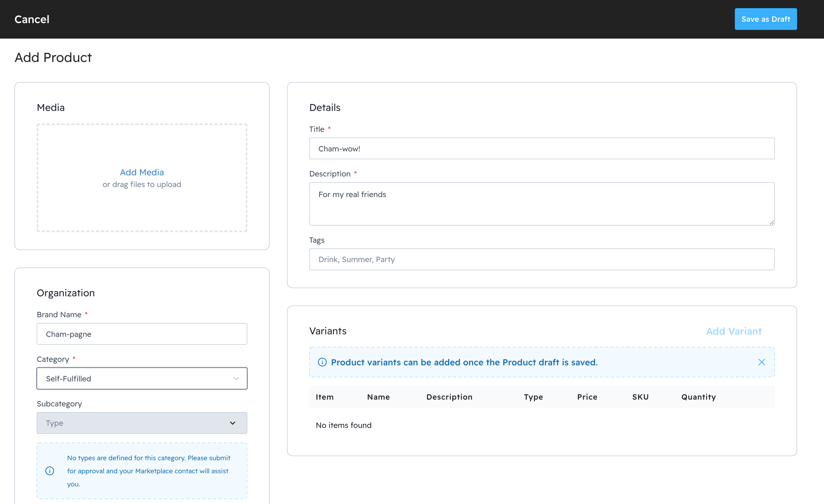Click Add Variant link

(734, 331)
